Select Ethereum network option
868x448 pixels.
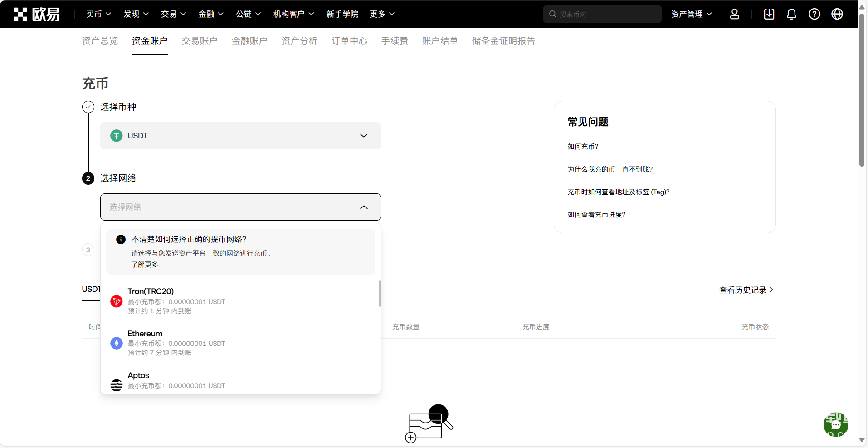[x=241, y=343]
